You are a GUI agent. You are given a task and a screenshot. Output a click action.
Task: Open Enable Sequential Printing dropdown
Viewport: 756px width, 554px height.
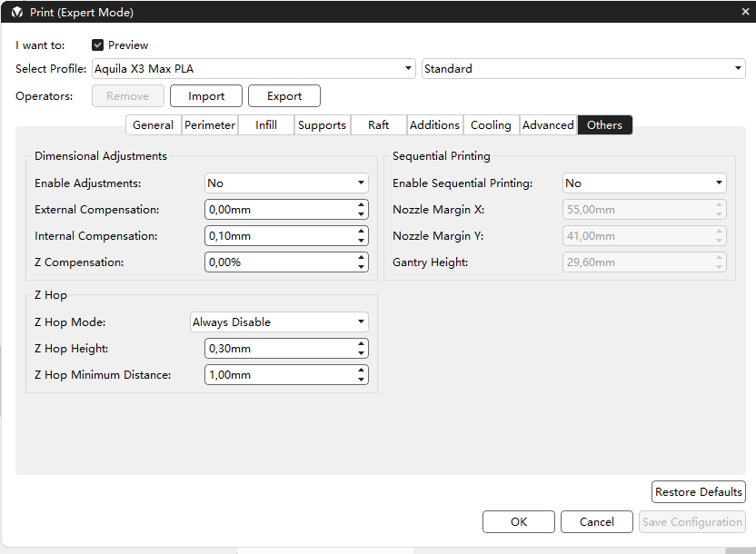644,183
